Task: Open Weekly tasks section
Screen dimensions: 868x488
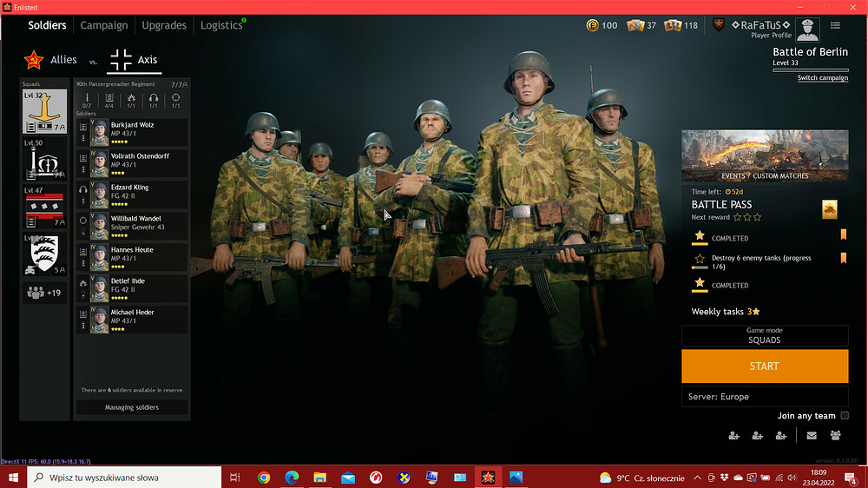Action: click(x=725, y=312)
